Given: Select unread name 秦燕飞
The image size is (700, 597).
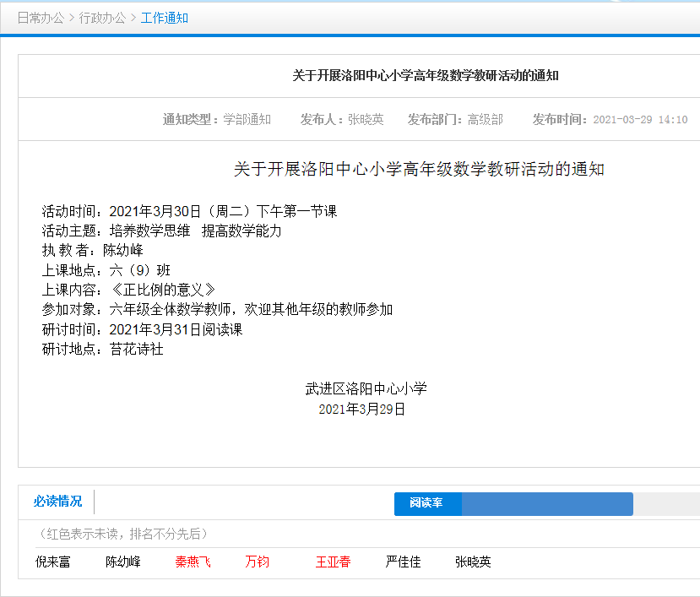Looking at the screenshot, I should click(x=193, y=562).
